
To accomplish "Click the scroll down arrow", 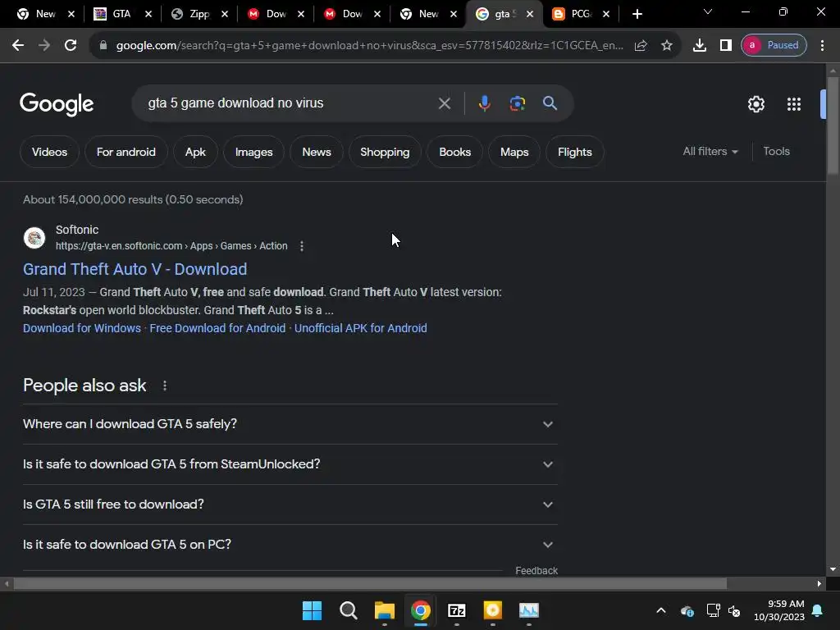I will coord(833,569).
